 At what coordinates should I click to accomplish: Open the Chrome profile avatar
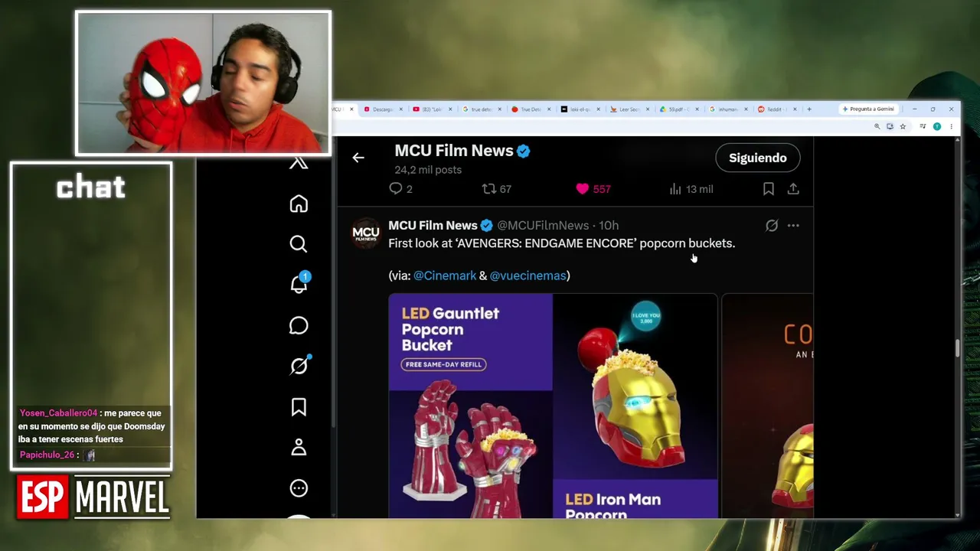[x=936, y=126]
